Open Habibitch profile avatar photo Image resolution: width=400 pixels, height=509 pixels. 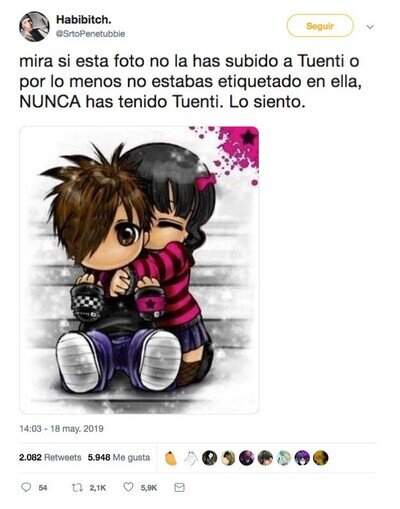34,26
